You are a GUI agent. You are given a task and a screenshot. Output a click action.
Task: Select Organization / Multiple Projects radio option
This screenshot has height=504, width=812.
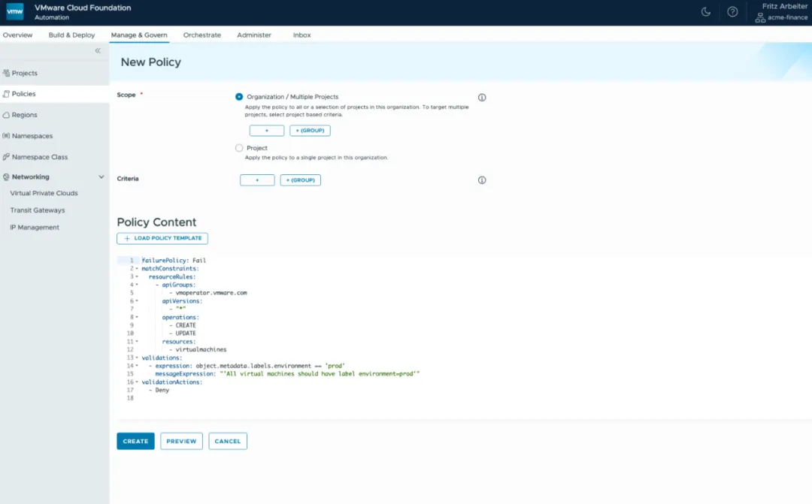(x=239, y=97)
